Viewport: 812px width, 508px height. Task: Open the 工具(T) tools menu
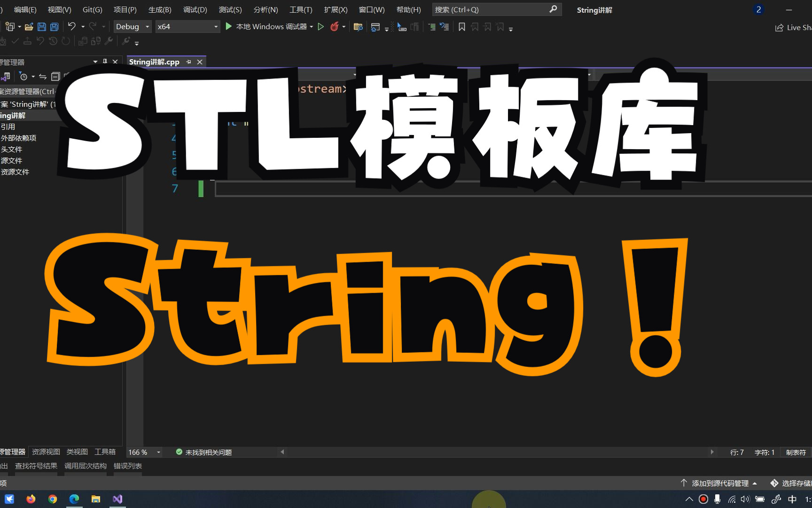[x=301, y=9]
